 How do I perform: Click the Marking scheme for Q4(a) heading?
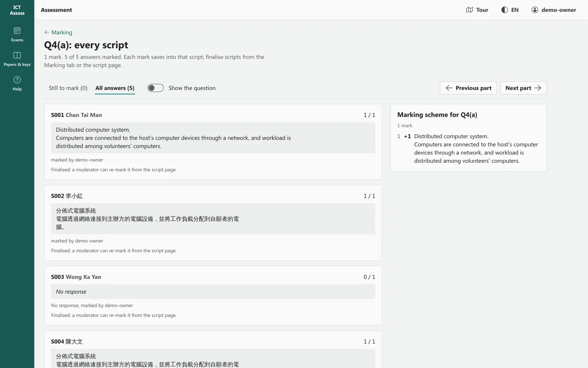coord(437,115)
